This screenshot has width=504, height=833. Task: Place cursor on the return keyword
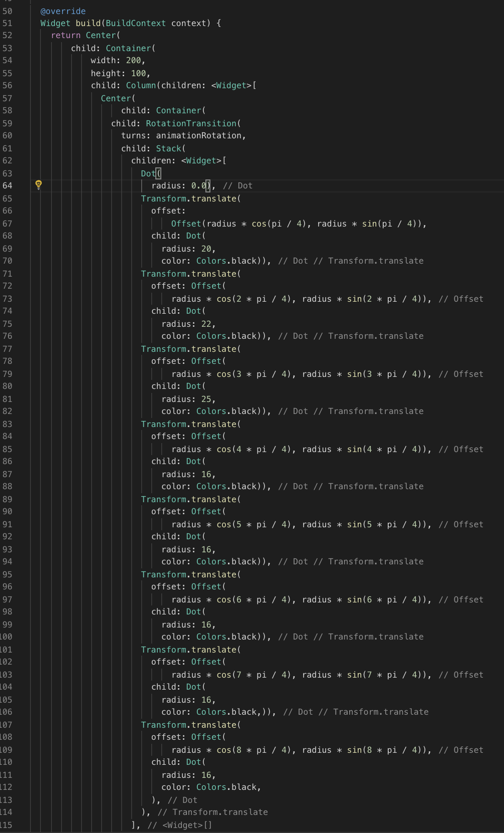click(66, 36)
